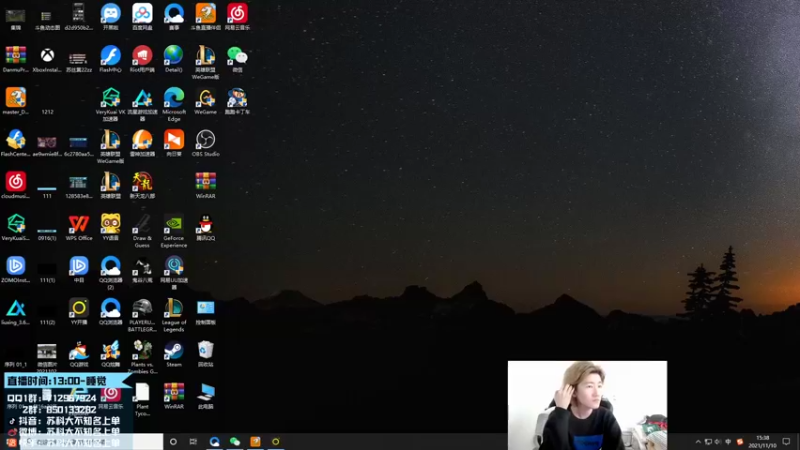Open the volume control tray icon
The image size is (800, 450).
[x=718, y=442]
